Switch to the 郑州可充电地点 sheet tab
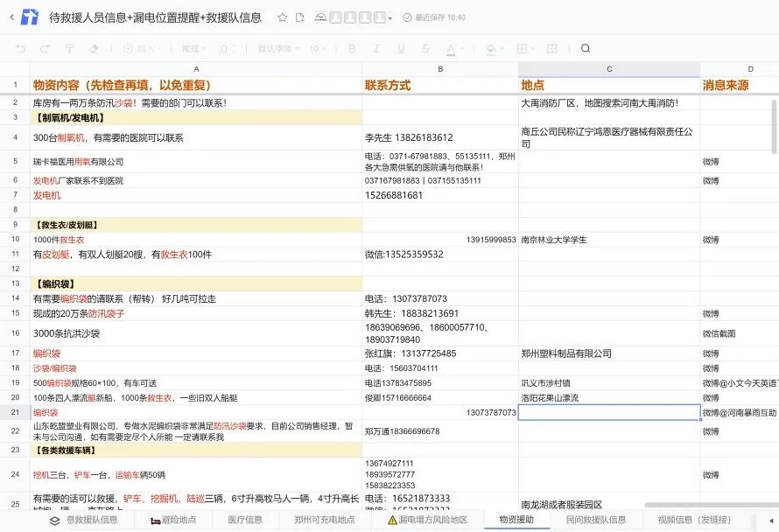 (325, 520)
